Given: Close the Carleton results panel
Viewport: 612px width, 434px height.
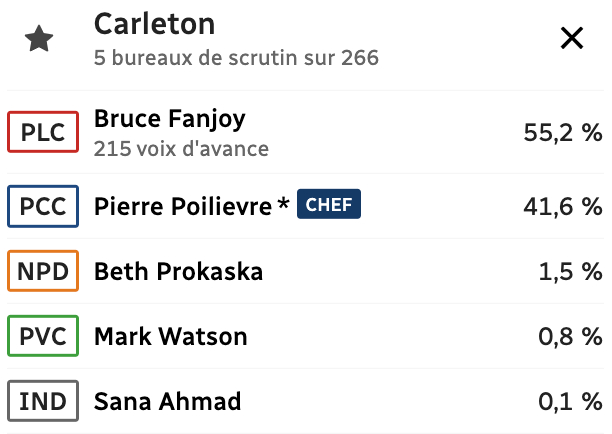Looking at the screenshot, I should click(572, 39).
